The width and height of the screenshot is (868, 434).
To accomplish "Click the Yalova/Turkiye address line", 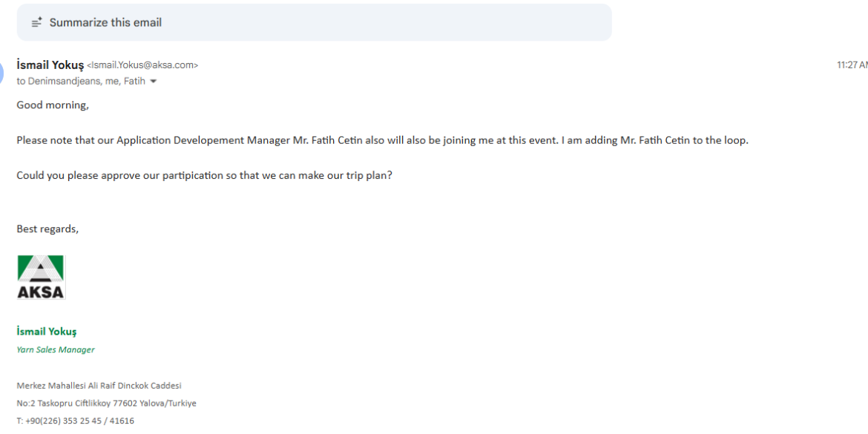I will pyautogui.click(x=106, y=404).
